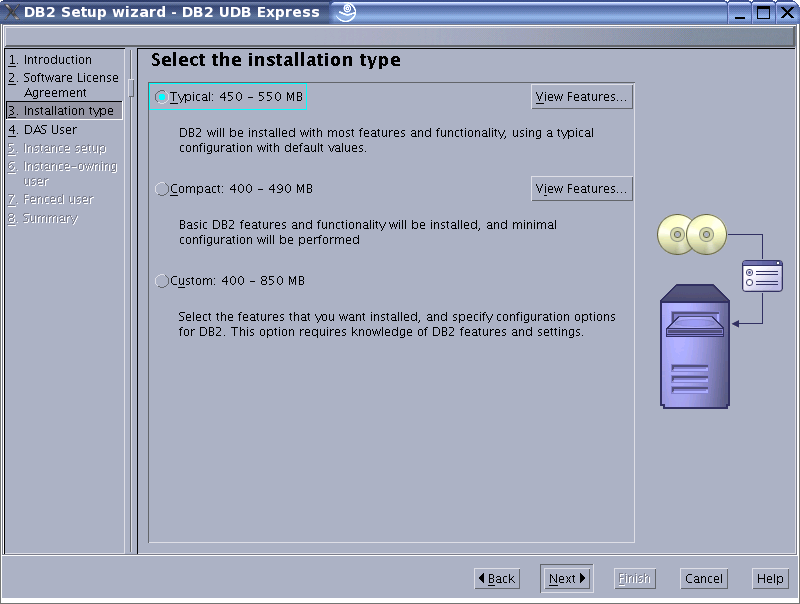Maximize the DB2 Setup wizard window
This screenshot has height=604, width=800.
(x=763, y=12)
